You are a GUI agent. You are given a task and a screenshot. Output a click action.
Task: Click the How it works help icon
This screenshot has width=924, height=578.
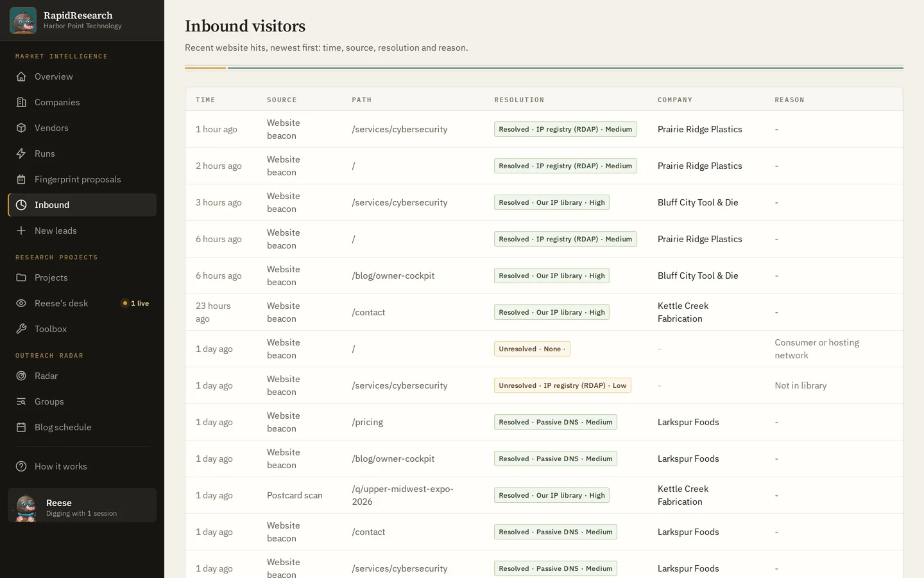click(x=21, y=466)
